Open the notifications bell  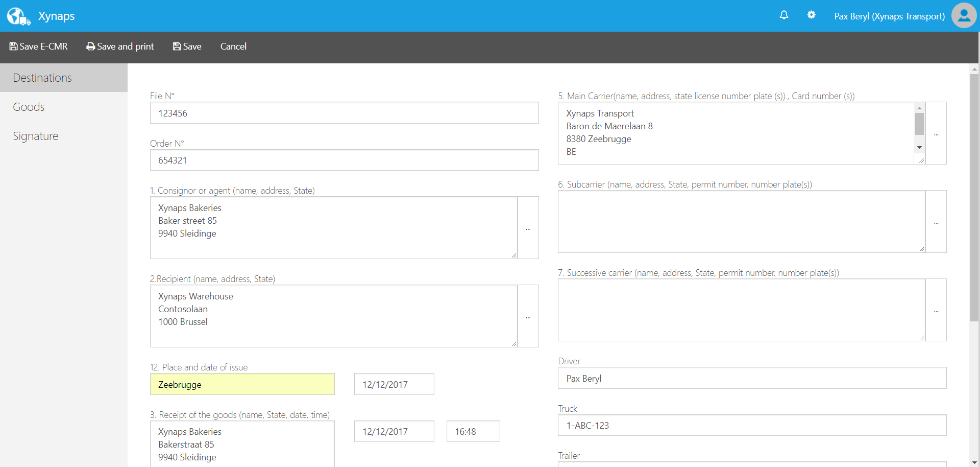click(x=784, y=15)
